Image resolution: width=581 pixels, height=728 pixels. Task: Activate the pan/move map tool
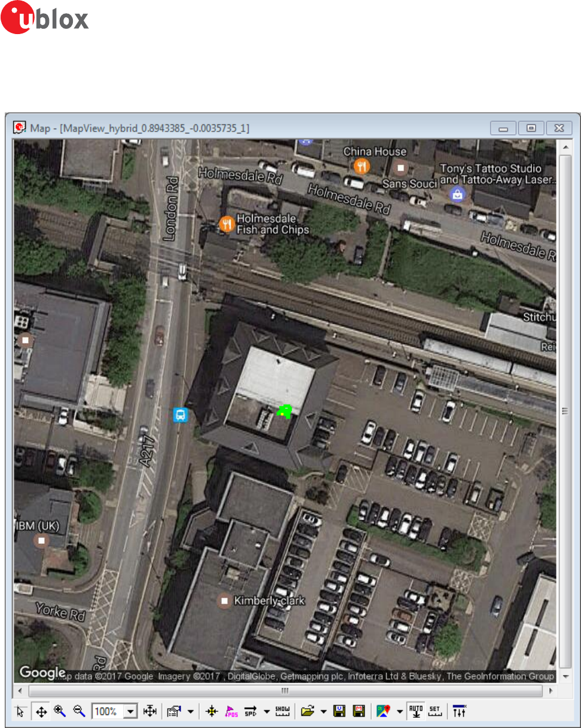[x=41, y=712]
